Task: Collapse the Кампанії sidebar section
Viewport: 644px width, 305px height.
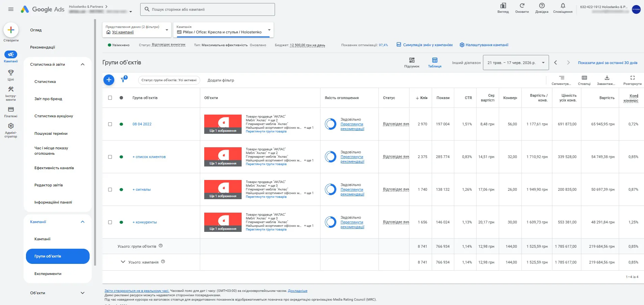Action: [83, 222]
